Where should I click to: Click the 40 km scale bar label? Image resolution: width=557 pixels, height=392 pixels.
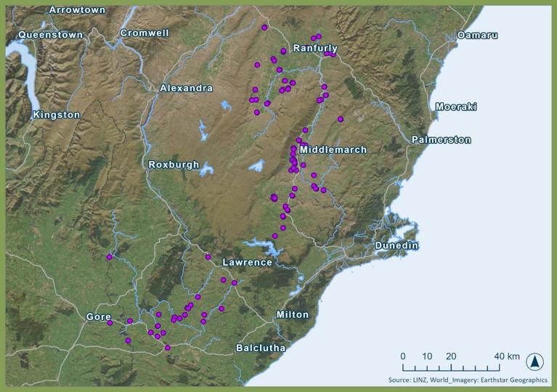(x=507, y=356)
